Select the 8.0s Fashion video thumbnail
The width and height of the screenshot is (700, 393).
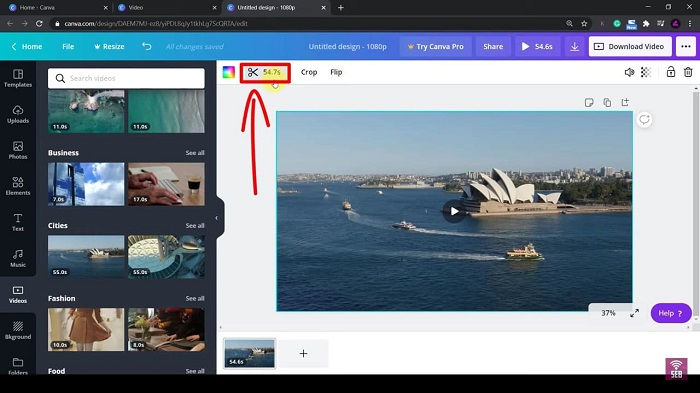(166, 330)
